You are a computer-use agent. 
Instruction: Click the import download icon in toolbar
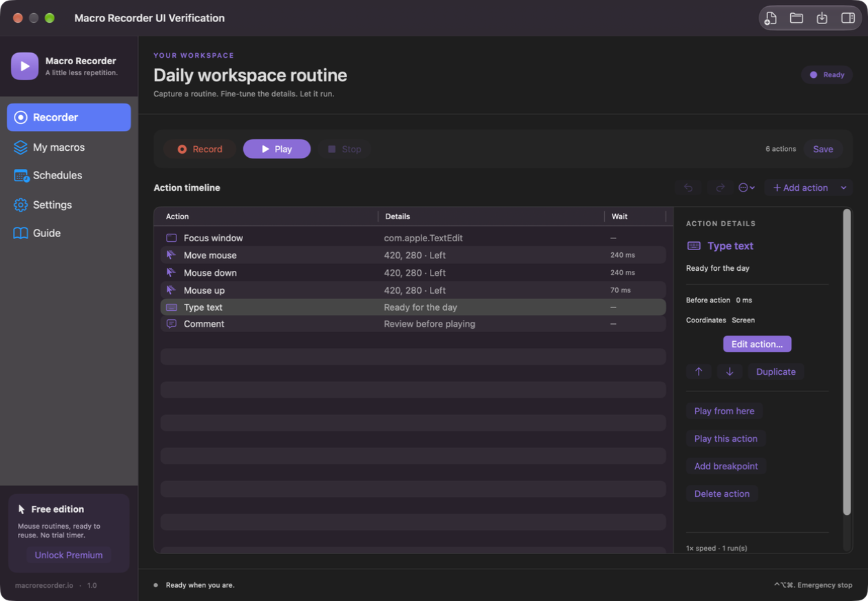(822, 18)
